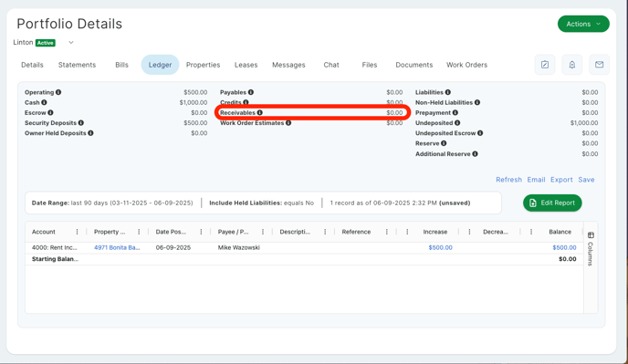Expand the Linton portfolio selector chevron
The width and height of the screenshot is (628, 364).
[x=71, y=43]
